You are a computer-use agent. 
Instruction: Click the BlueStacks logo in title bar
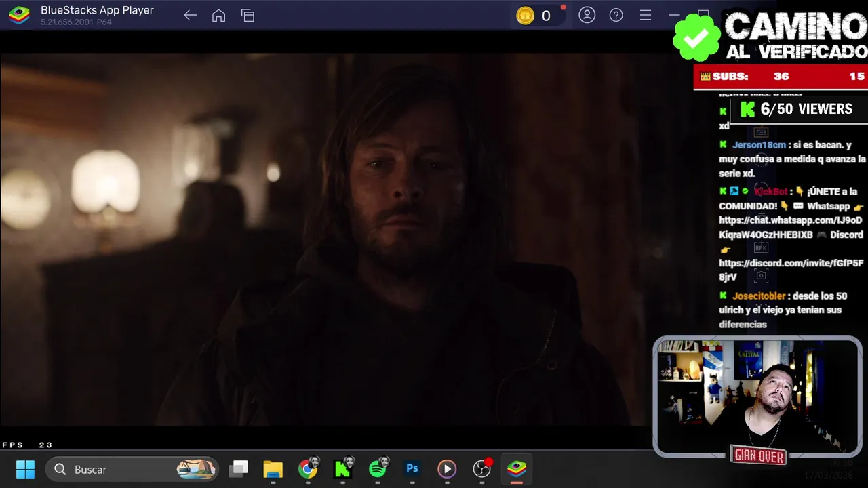coord(19,16)
